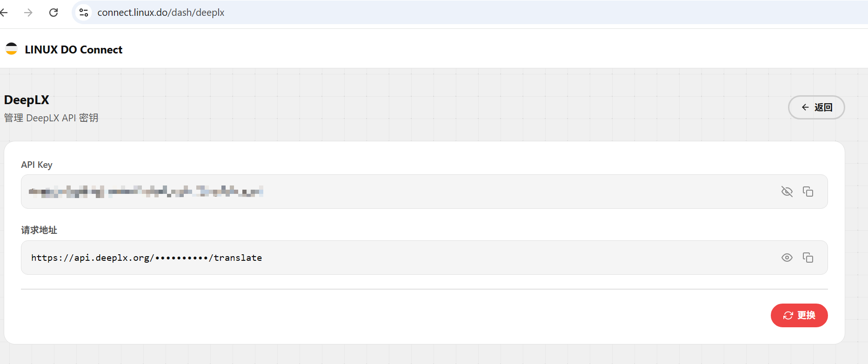Click the 管理 DeepLX API 密钥 subtitle
This screenshot has width=868, height=364.
(x=51, y=118)
